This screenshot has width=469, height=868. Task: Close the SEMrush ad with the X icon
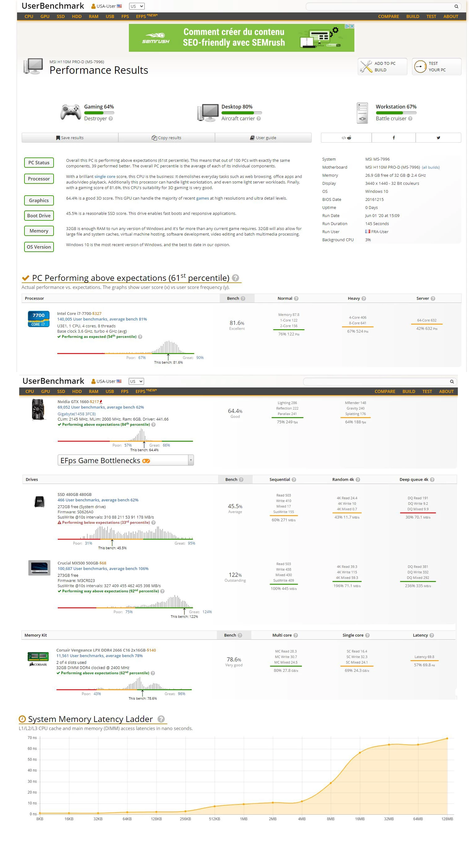[352, 26]
